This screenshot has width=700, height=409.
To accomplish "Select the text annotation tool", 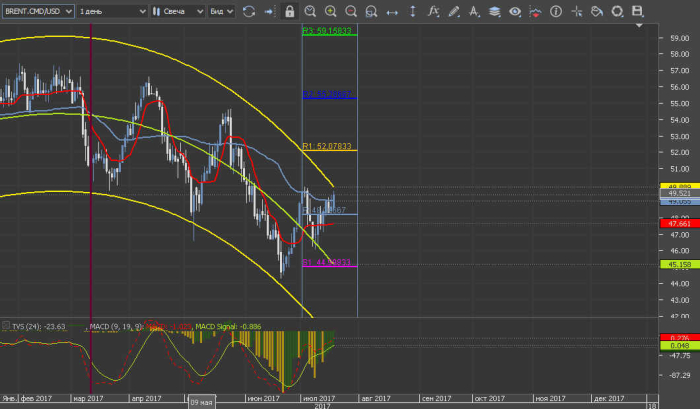I will (x=474, y=12).
